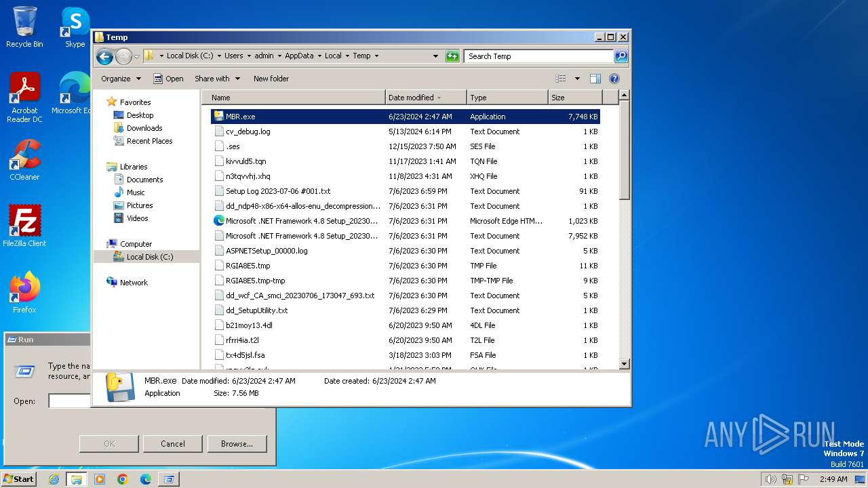868x488 pixels.
Task: Select rfrri4ia.t2l file
Action: pos(405,340)
